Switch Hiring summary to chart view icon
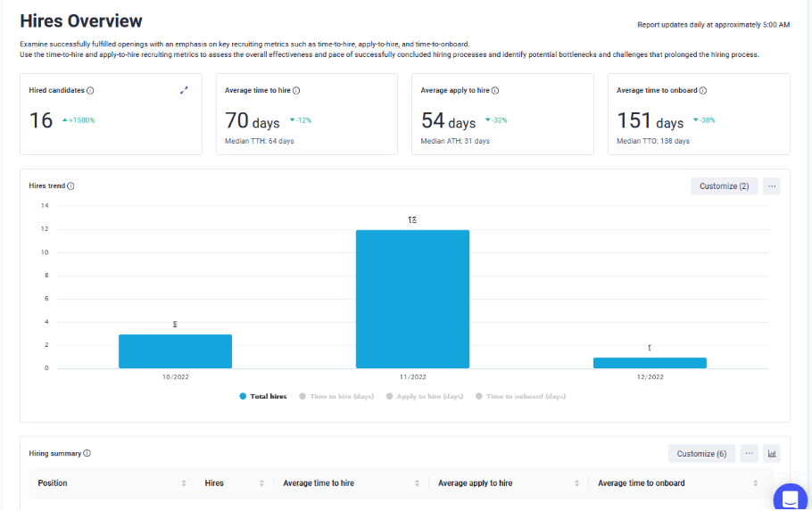This screenshot has width=812, height=511. tap(772, 454)
